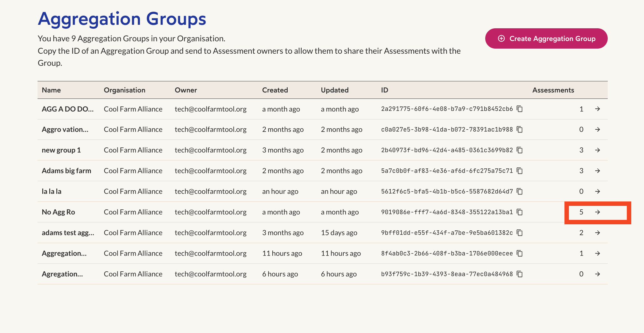This screenshot has width=644, height=333.
Task: Copy ID of Aggro vation group
Action: [x=520, y=130]
